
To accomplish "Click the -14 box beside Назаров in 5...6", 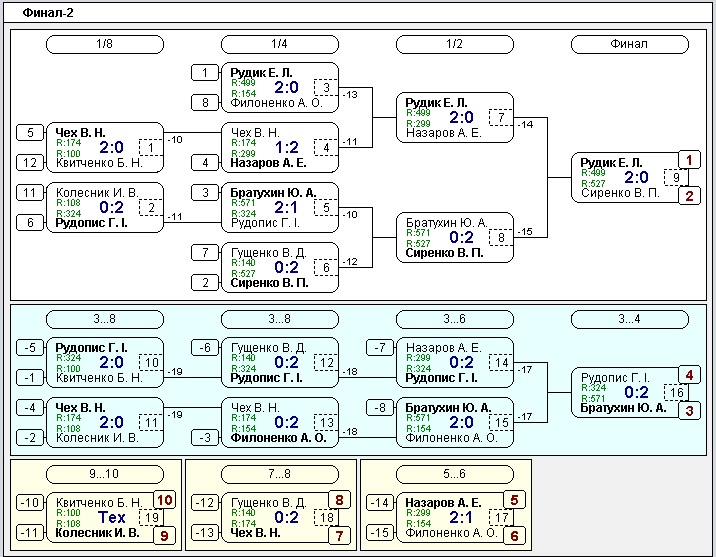I will coord(380,503).
